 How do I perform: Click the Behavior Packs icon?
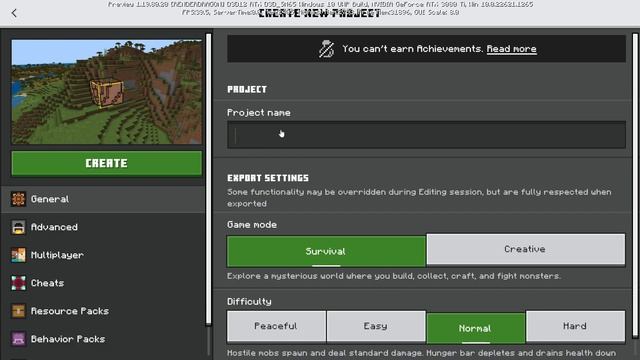(x=18, y=339)
